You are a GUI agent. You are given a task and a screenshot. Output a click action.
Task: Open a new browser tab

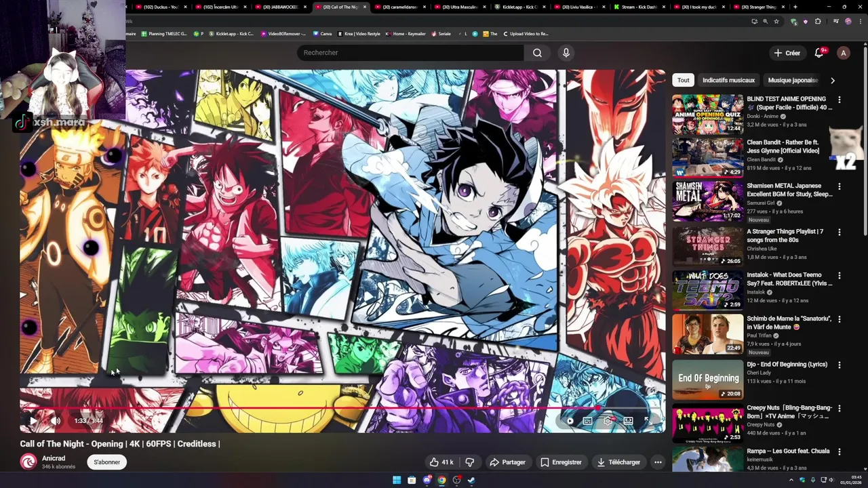click(795, 7)
